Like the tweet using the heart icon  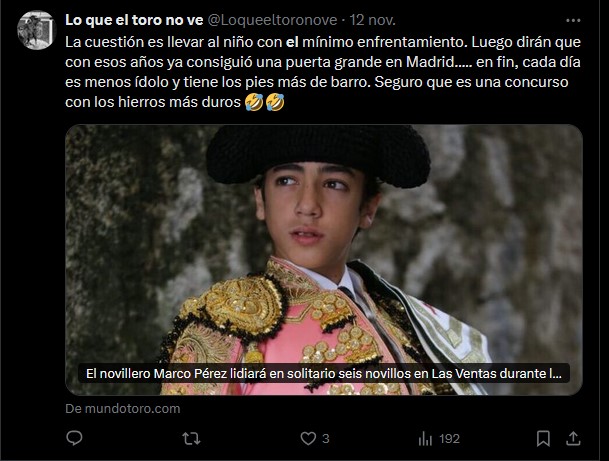(308, 439)
